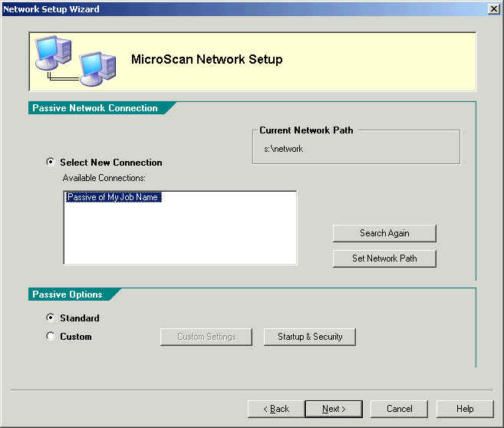Click the networked computers icon
The image size is (504, 428).
coord(75,61)
